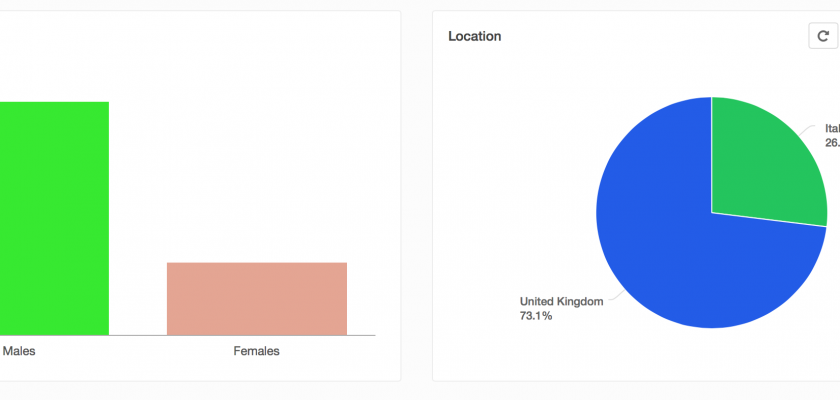Click the United Kingdom label leader line

[616, 297]
